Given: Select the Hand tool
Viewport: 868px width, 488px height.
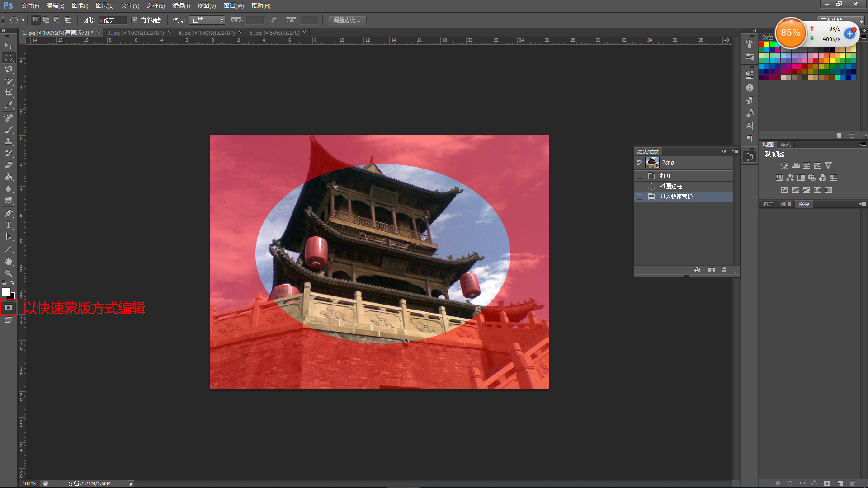Looking at the screenshot, I should pyautogui.click(x=9, y=262).
